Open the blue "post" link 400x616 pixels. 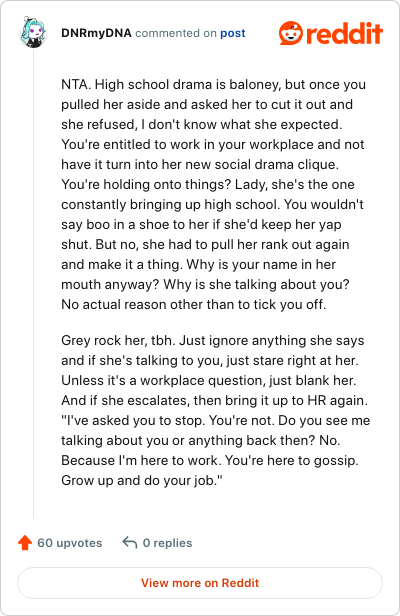click(233, 33)
